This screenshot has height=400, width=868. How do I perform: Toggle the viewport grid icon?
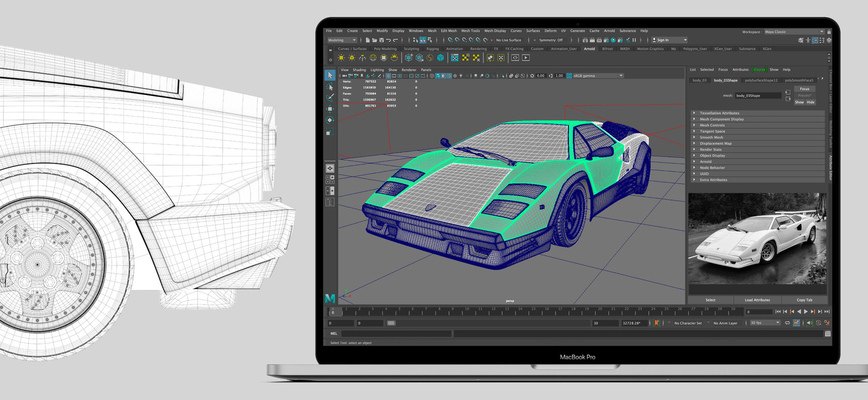click(388, 76)
